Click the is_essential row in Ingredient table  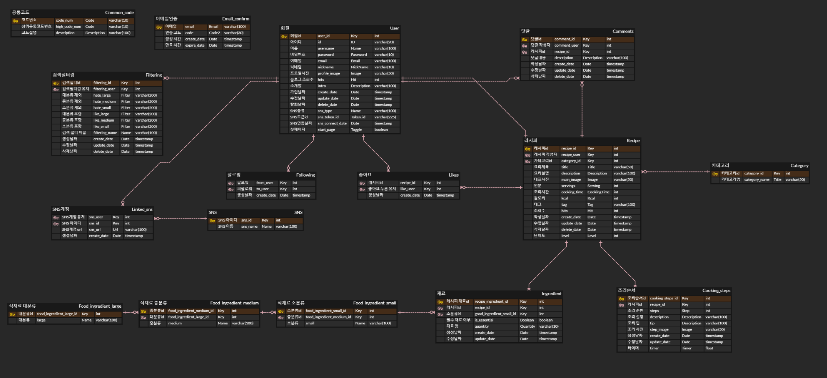point(499,320)
